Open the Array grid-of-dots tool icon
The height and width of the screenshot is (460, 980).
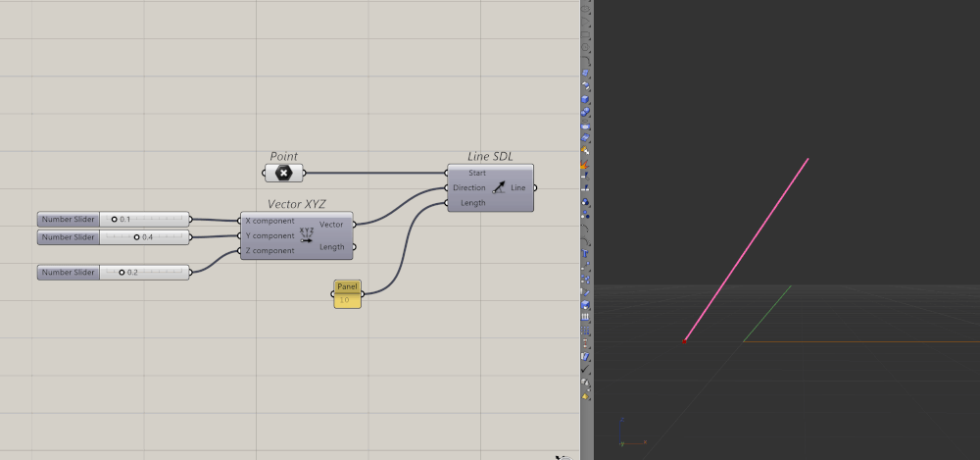tap(586, 330)
